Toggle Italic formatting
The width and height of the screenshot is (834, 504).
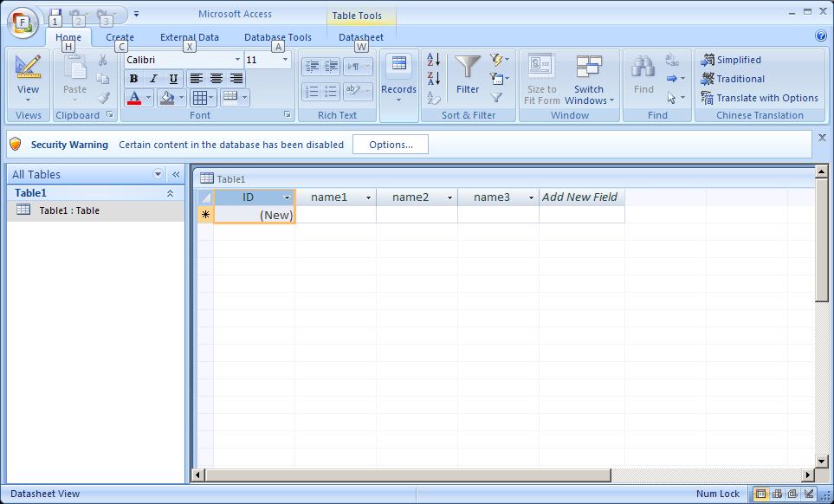(x=153, y=79)
